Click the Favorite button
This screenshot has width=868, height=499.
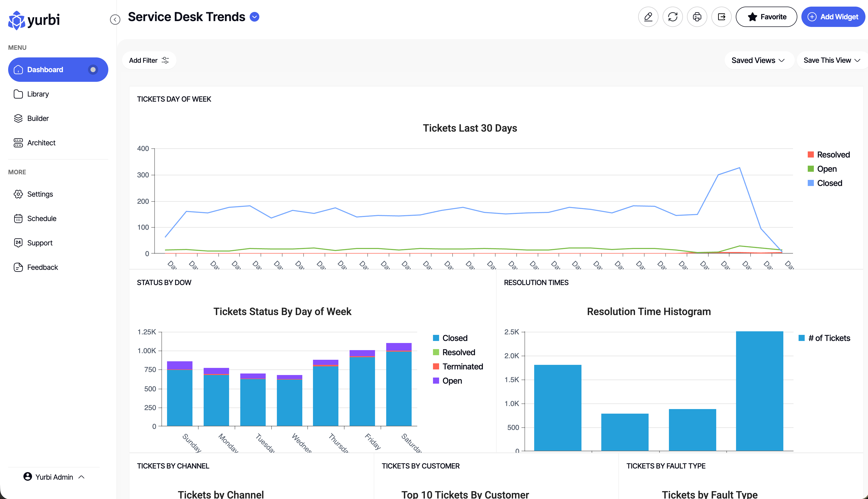point(767,17)
